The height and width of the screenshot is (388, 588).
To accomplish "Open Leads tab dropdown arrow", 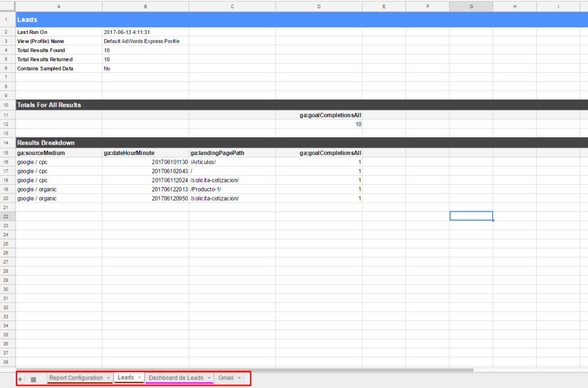I will pyautogui.click(x=140, y=378).
